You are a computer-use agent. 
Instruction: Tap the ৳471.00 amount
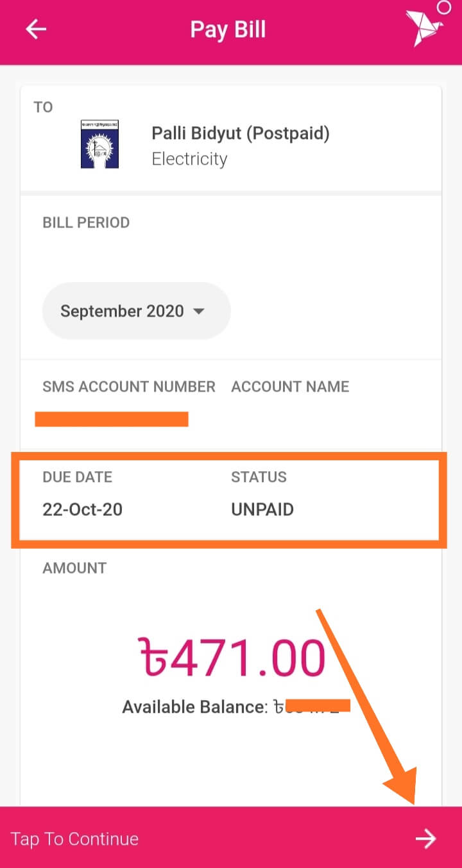232,658
